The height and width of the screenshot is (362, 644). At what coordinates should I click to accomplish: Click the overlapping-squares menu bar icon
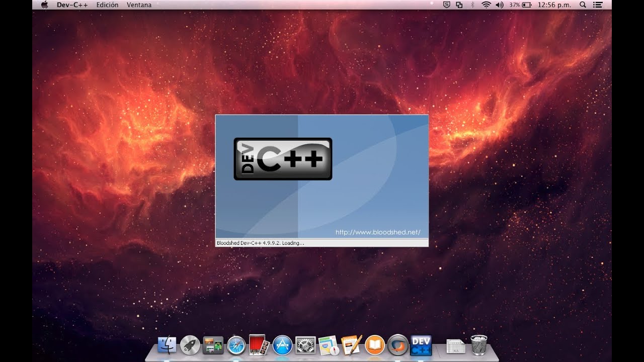click(x=459, y=5)
